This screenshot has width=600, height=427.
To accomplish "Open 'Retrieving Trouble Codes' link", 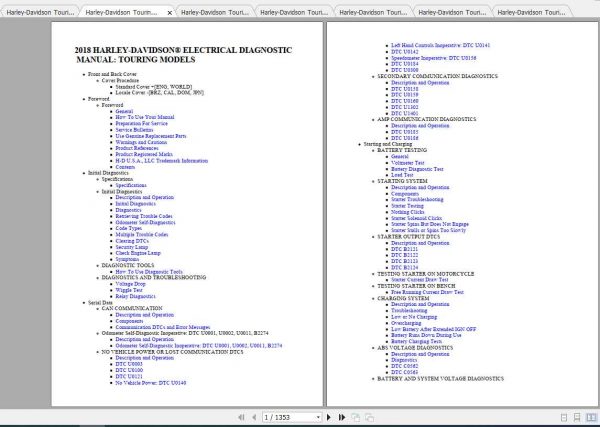I will click(144, 216).
